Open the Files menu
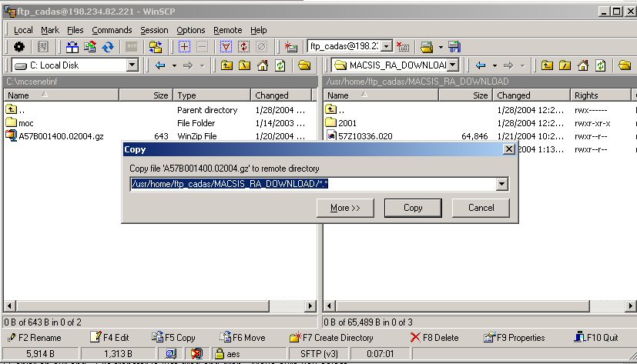The width and height of the screenshot is (637, 364). click(x=75, y=30)
